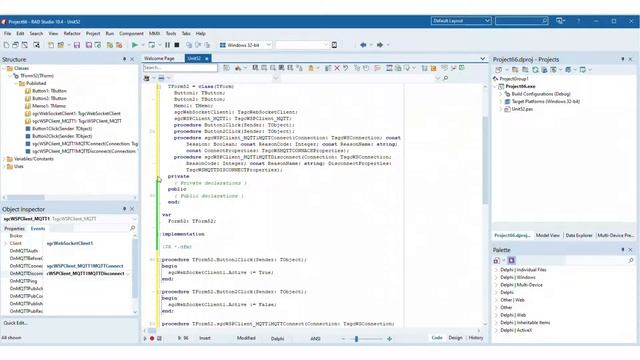
Task: Click the Open project folder icon
Action: [60, 45]
